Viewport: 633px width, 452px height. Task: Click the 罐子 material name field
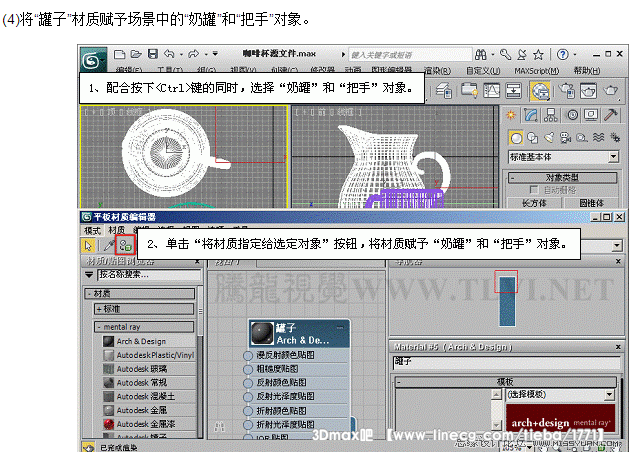tap(506, 362)
